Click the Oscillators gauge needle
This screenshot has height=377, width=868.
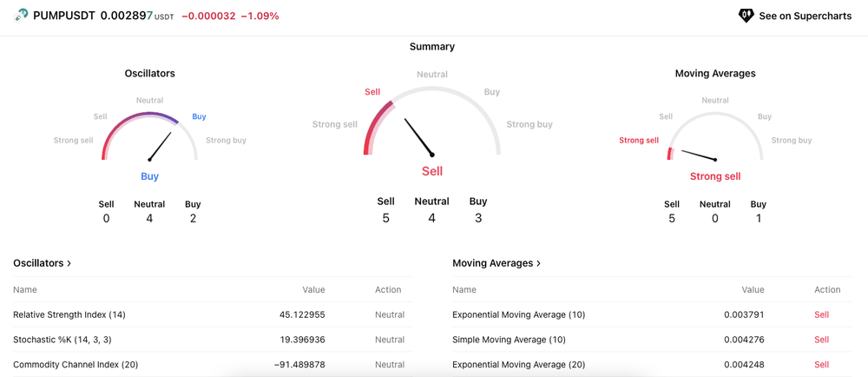[x=160, y=146]
